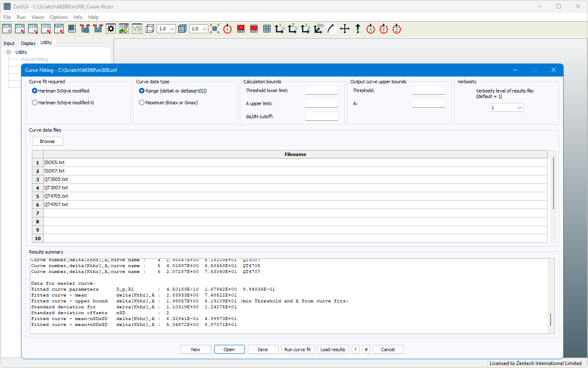
Task: Switch to ISO view icon
Action: pos(319,29)
